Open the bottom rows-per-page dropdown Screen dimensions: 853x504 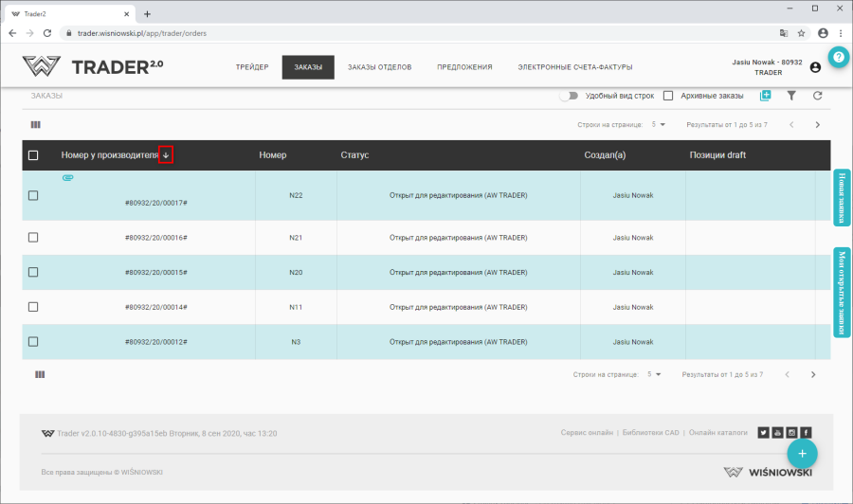[653, 374]
